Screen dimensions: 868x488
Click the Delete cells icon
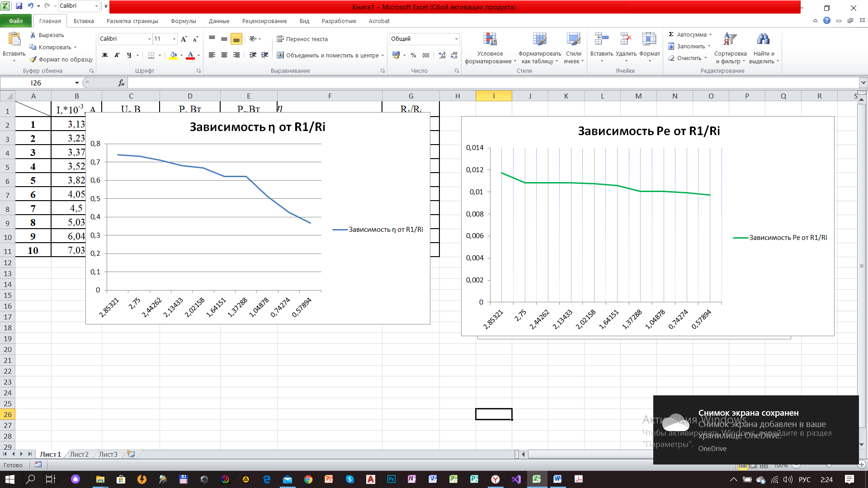(626, 39)
